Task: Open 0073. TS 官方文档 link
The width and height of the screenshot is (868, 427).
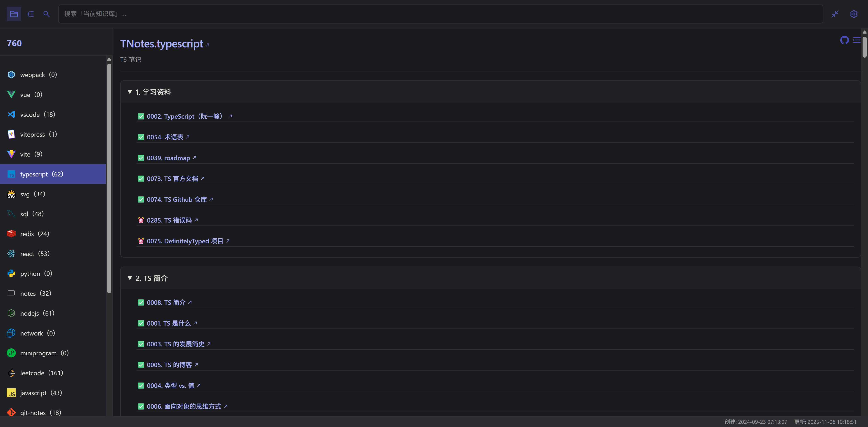Action: point(172,179)
